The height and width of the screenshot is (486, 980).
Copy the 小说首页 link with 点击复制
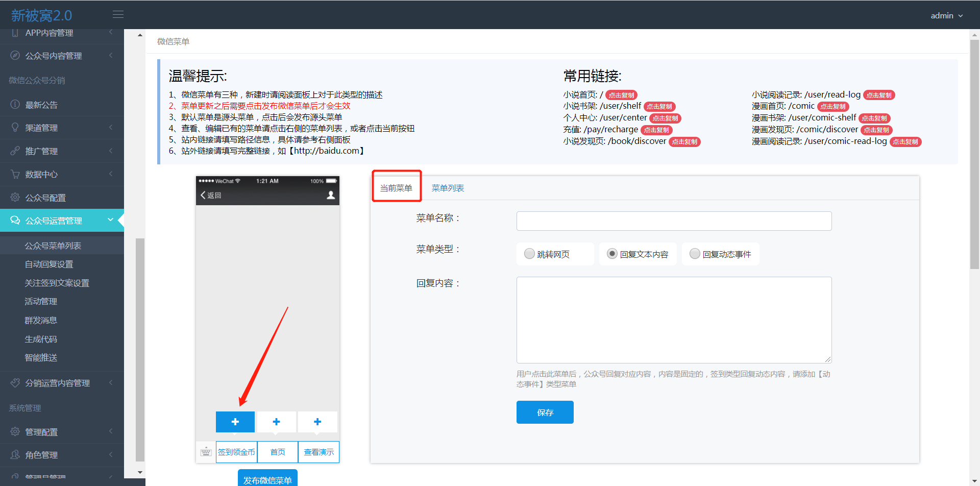[621, 95]
